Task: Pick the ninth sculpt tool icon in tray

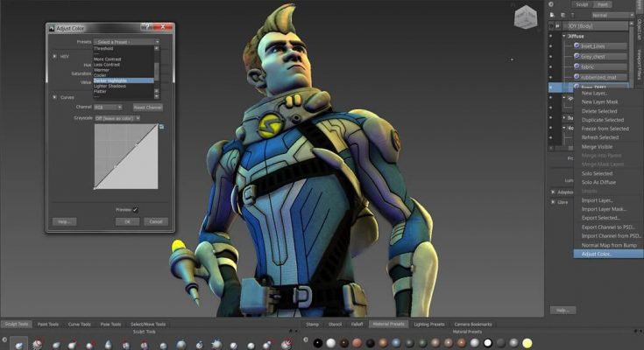Action: (x=163, y=345)
